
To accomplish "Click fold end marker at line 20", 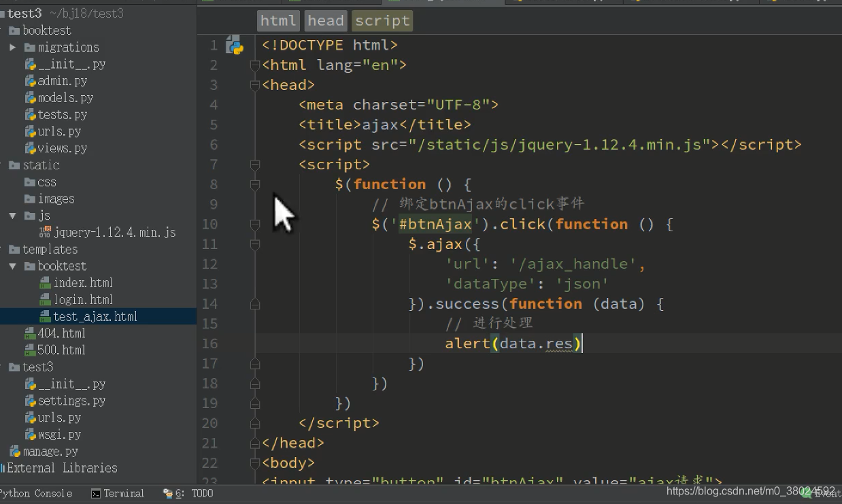I will pyautogui.click(x=254, y=423).
